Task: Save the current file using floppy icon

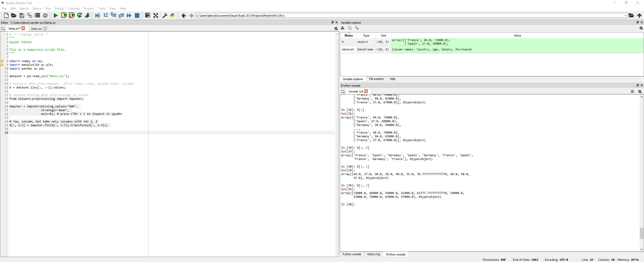Action: (22, 16)
